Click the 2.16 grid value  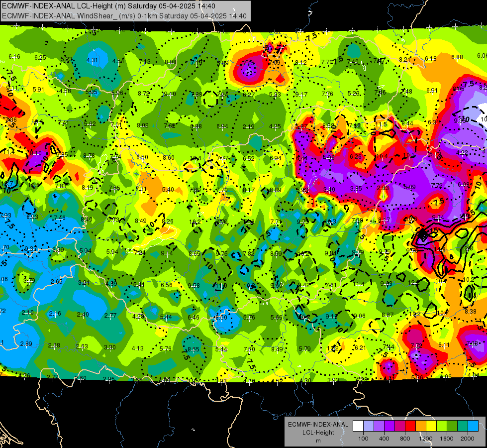(55, 314)
